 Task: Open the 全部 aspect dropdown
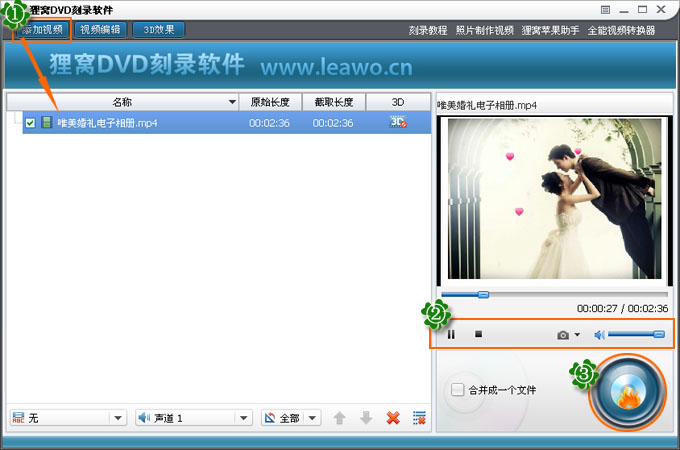312,418
